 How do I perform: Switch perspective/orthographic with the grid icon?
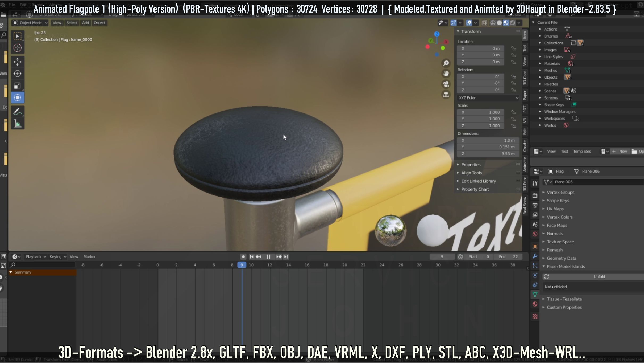pos(446,95)
